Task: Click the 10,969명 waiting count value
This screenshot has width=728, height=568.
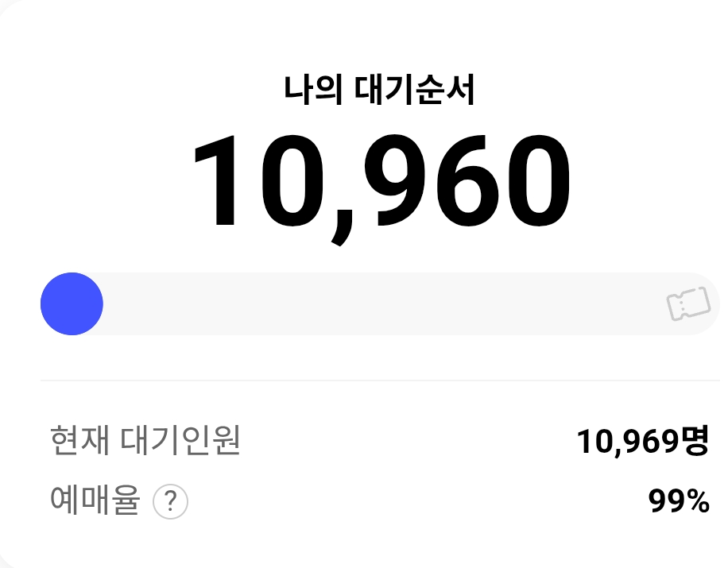Action: (x=642, y=442)
